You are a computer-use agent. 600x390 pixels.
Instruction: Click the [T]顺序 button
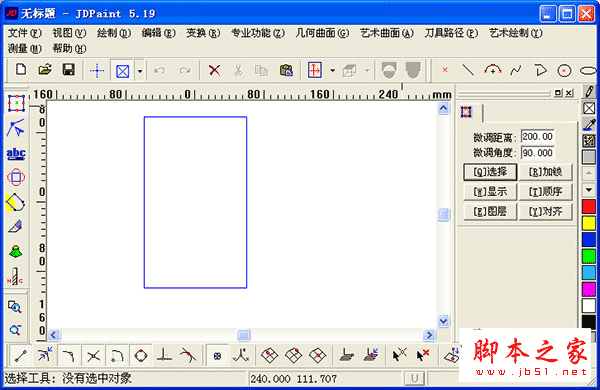click(545, 191)
